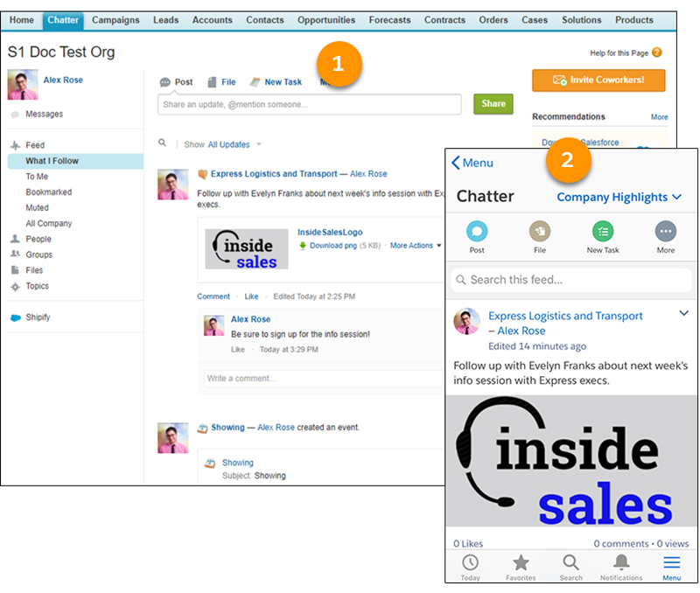Click Alex Rose sidebar profile photo
The width and height of the screenshot is (700, 593).
coord(23,84)
